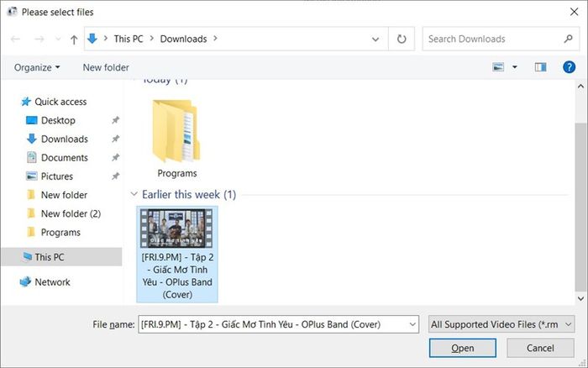588x368 pixels.
Task: Open All Supported Video Files type dropdown
Action: pyautogui.click(x=501, y=324)
